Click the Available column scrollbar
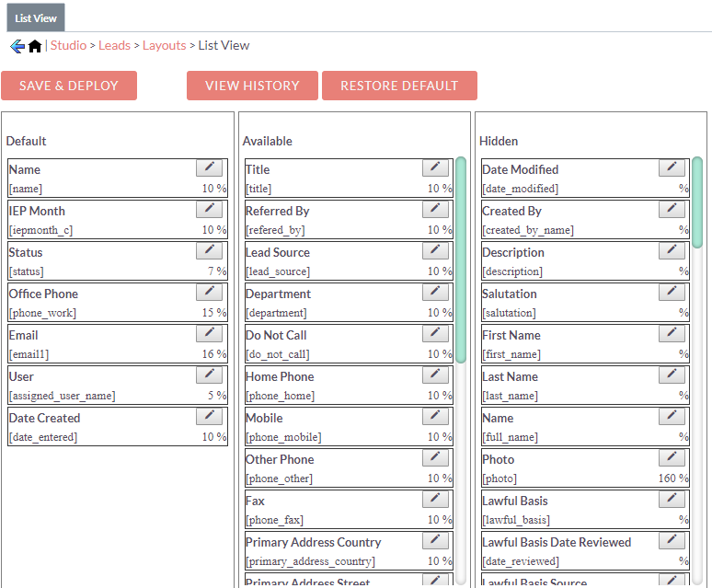The width and height of the screenshot is (712, 588). pos(461,259)
